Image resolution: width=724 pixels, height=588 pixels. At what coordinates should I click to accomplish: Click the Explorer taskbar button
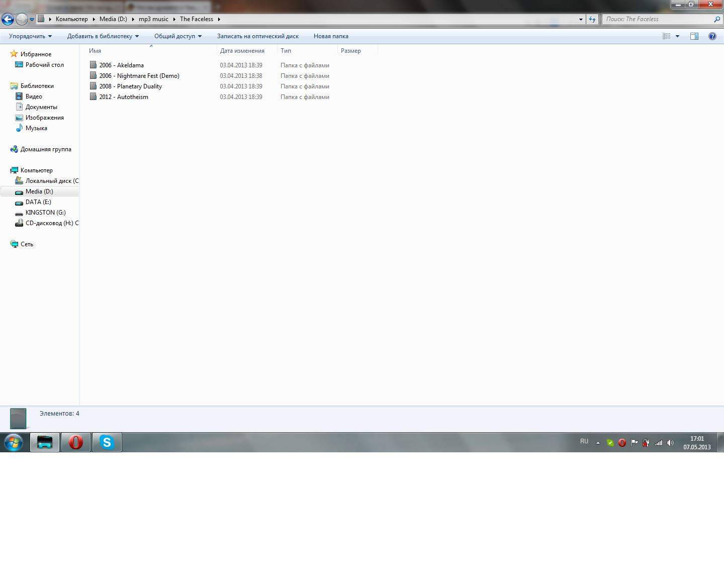(45, 442)
